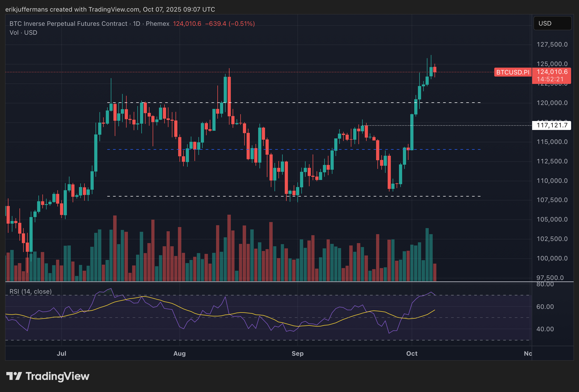
Task: Select the Aug label on time axis
Action: pos(179,354)
